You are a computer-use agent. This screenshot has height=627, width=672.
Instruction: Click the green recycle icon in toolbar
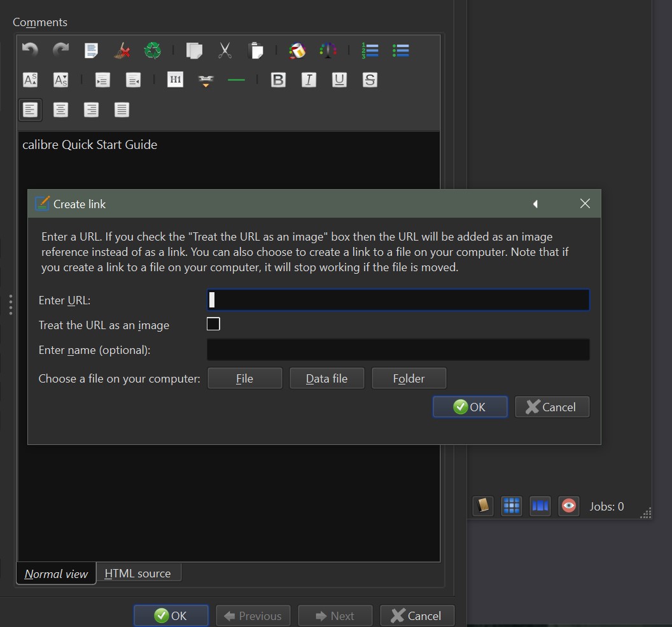pyautogui.click(x=153, y=50)
